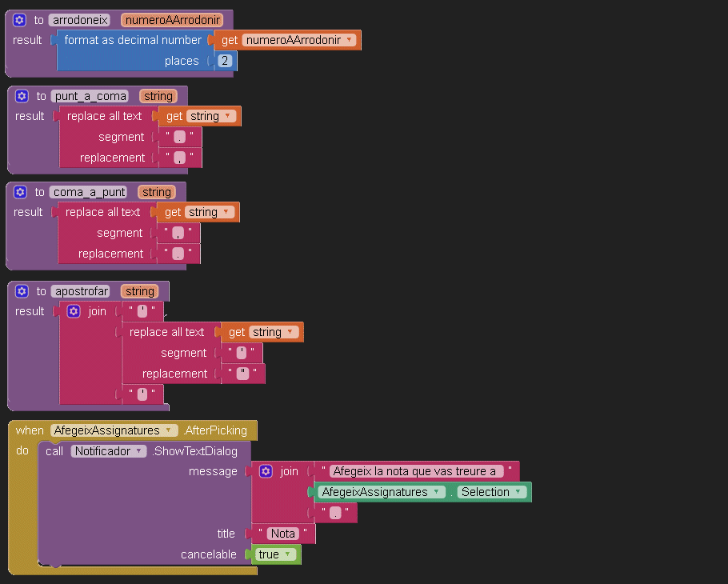Click gear icon on arrodoneix procedure block

click(20, 20)
